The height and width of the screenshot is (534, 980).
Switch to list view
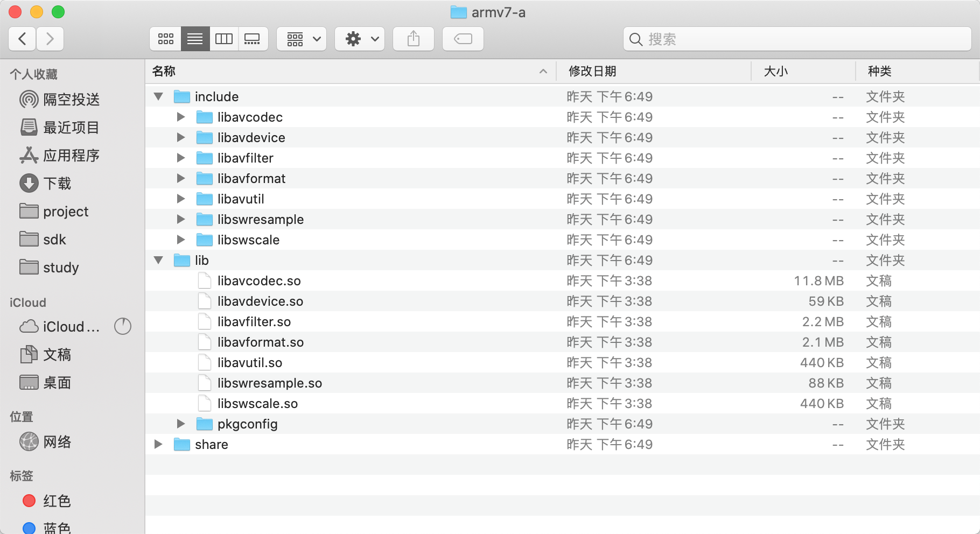(195, 39)
